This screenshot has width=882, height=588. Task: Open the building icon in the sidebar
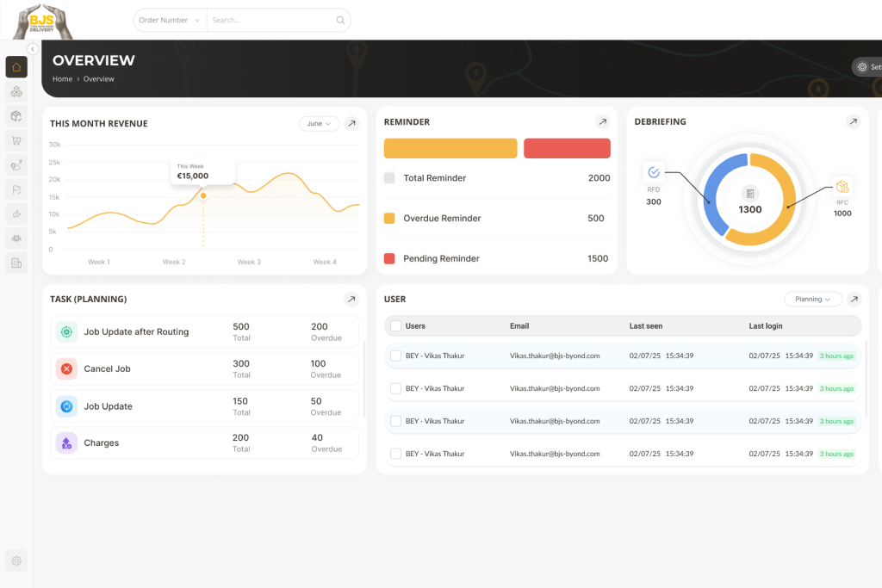(x=16, y=263)
